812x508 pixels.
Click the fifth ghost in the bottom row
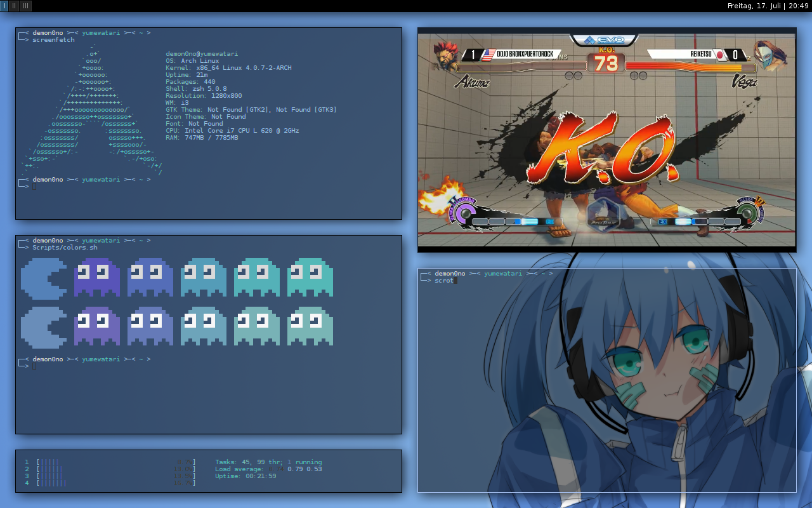[x=310, y=326]
